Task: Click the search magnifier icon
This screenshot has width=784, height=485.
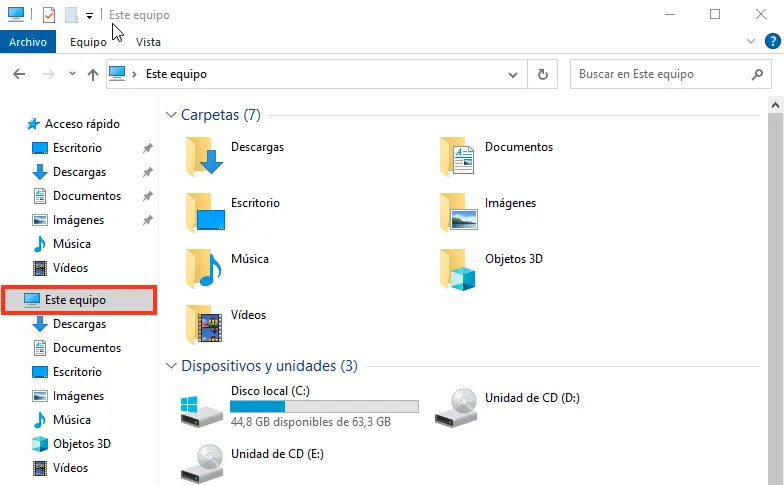Action: coord(757,74)
